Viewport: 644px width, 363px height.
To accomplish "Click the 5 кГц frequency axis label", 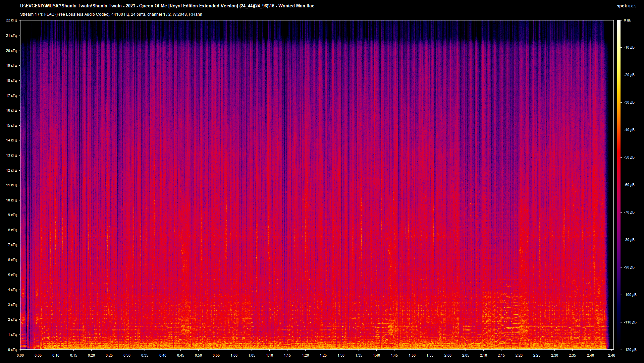I will click(12, 275).
